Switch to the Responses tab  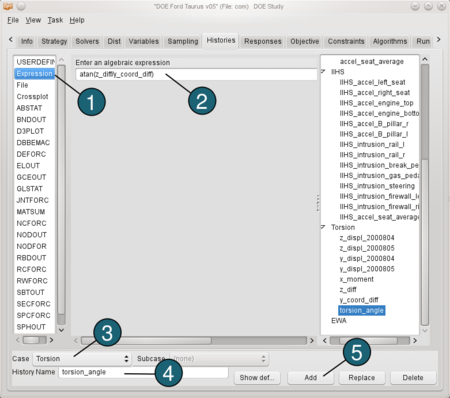pos(263,41)
